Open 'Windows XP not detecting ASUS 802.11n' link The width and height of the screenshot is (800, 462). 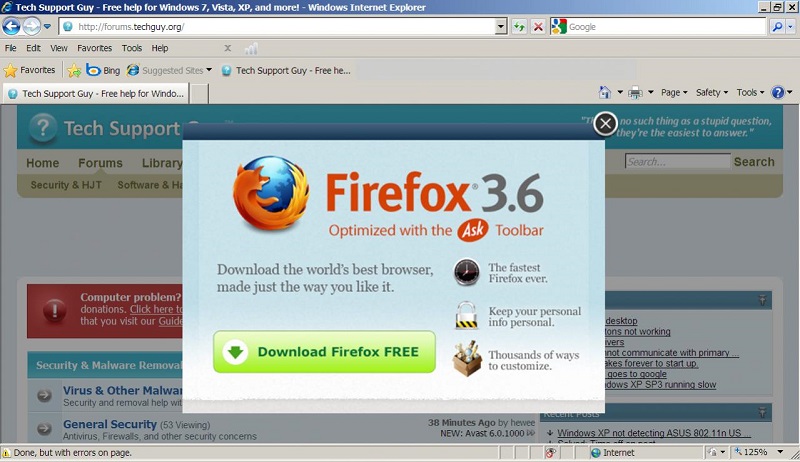[x=654, y=433]
